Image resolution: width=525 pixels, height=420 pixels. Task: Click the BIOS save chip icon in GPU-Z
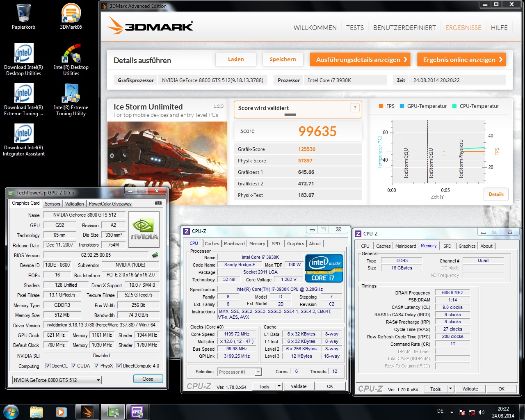(155, 255)
